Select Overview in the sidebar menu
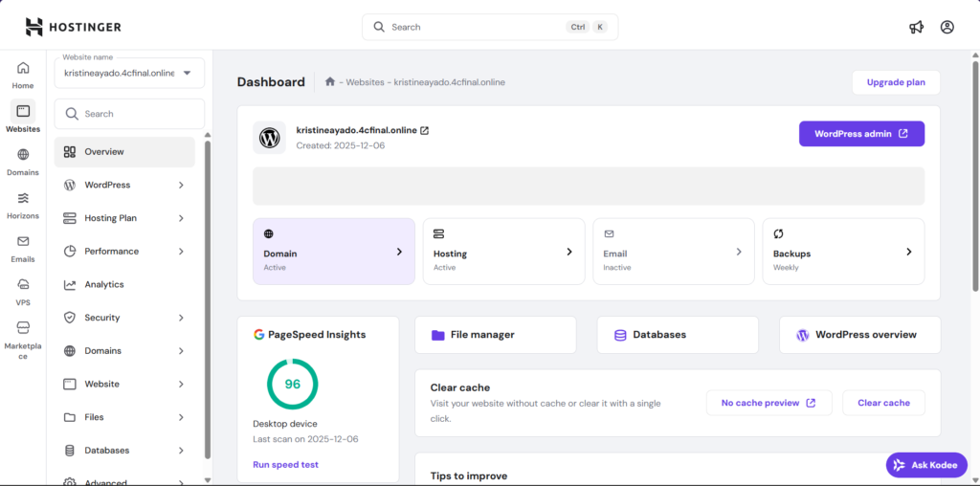 click(x=124, y=152)
